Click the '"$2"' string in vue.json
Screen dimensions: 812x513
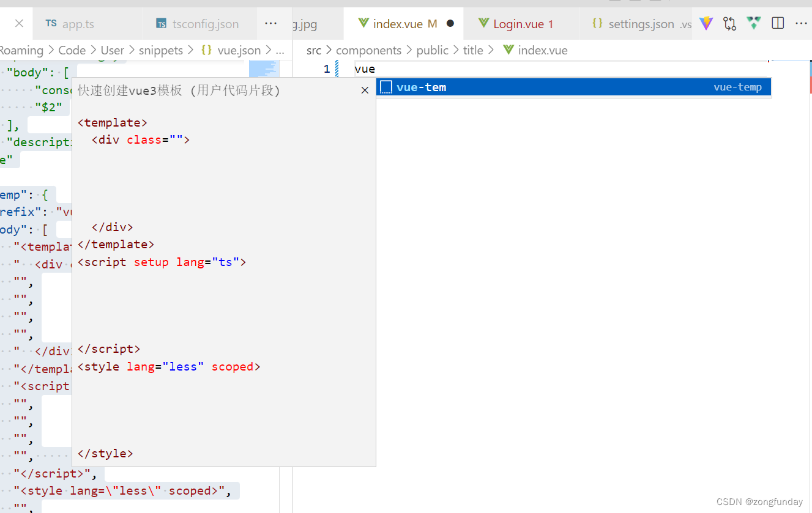pos(48,107)
